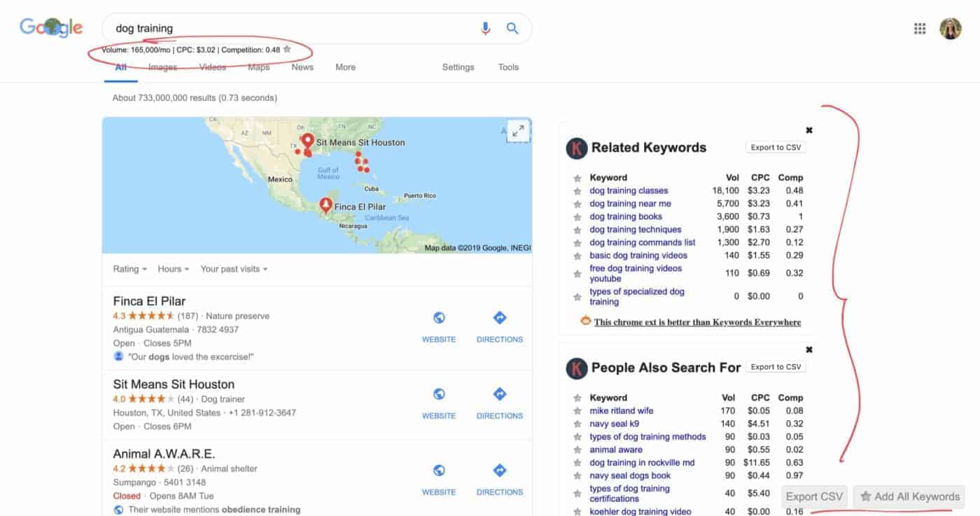Click the Google logo
The width and height of the screenshot is (980, 516).
50,27
